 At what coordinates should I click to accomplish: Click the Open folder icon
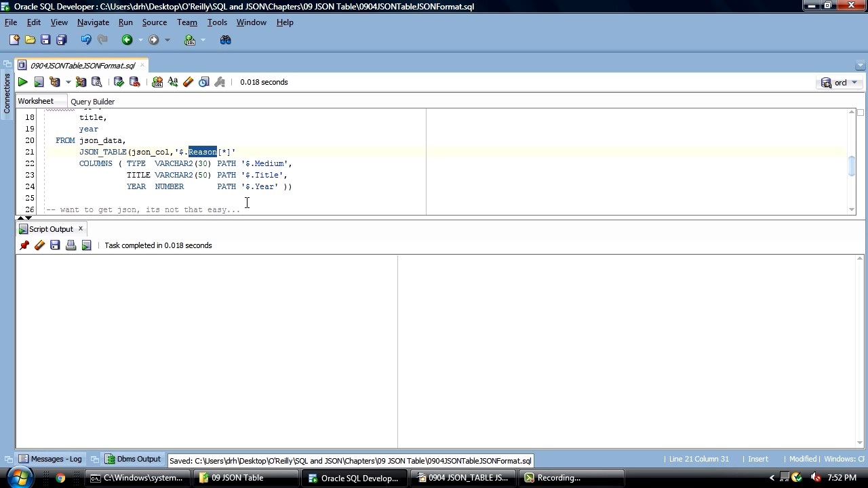coord(30,40)
